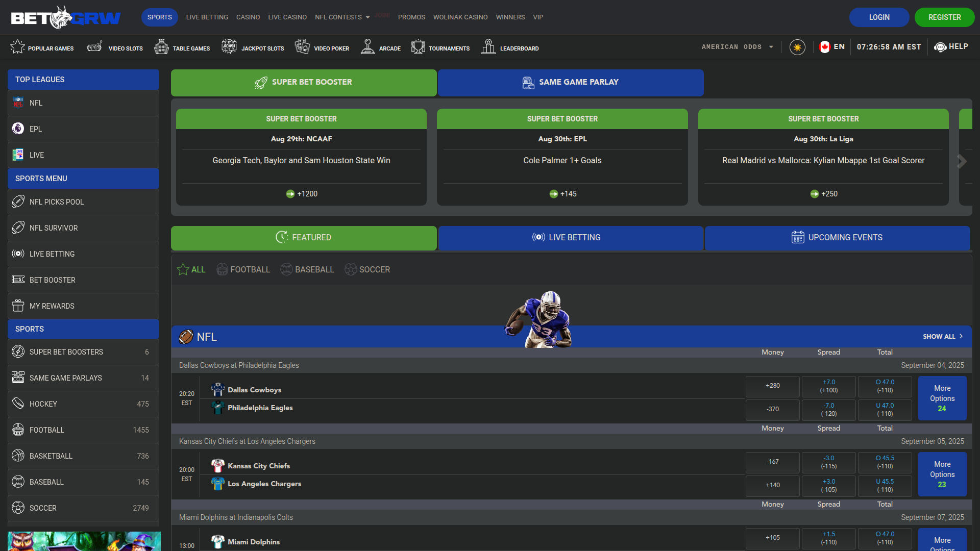Filter featured events by Football
The width and height of the screenshot is (980, 551).
pyautogui.click(x=243, y=269)
